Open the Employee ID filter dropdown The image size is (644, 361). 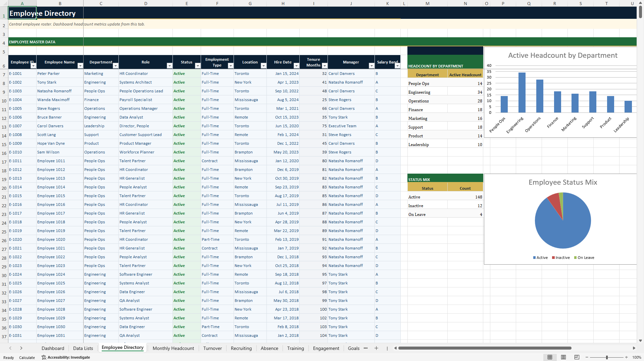pyautogui.click(x=33, y=66)
